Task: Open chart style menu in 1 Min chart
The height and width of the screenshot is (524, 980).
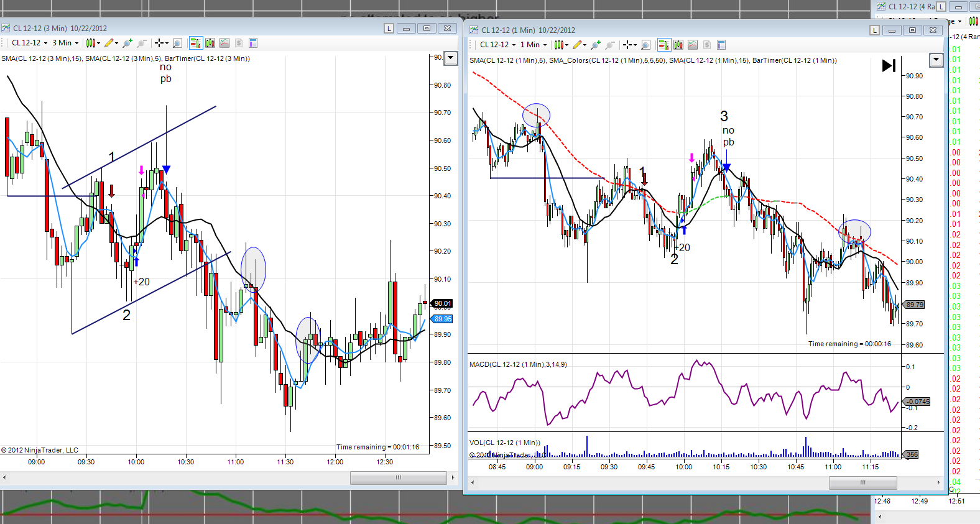Action: pyautogui.click(x=559, y=45)
